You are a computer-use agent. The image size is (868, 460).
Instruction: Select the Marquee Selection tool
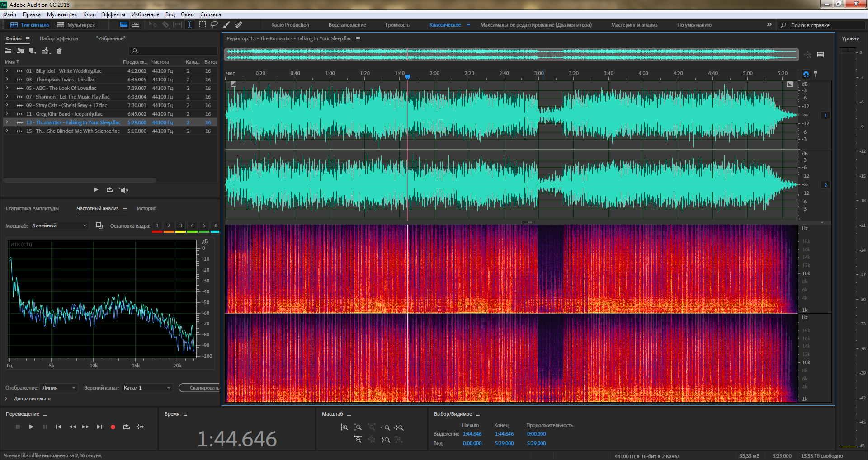[x=202, y=25]
